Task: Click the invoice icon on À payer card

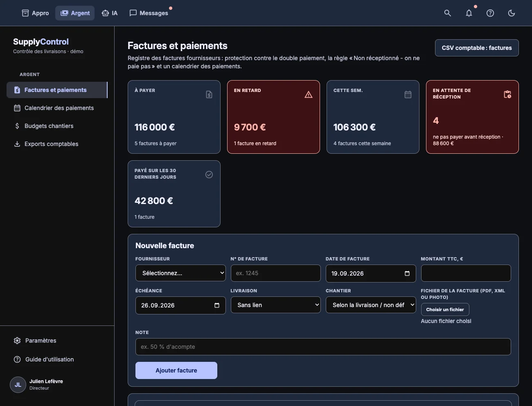Action: coord(209,94)
